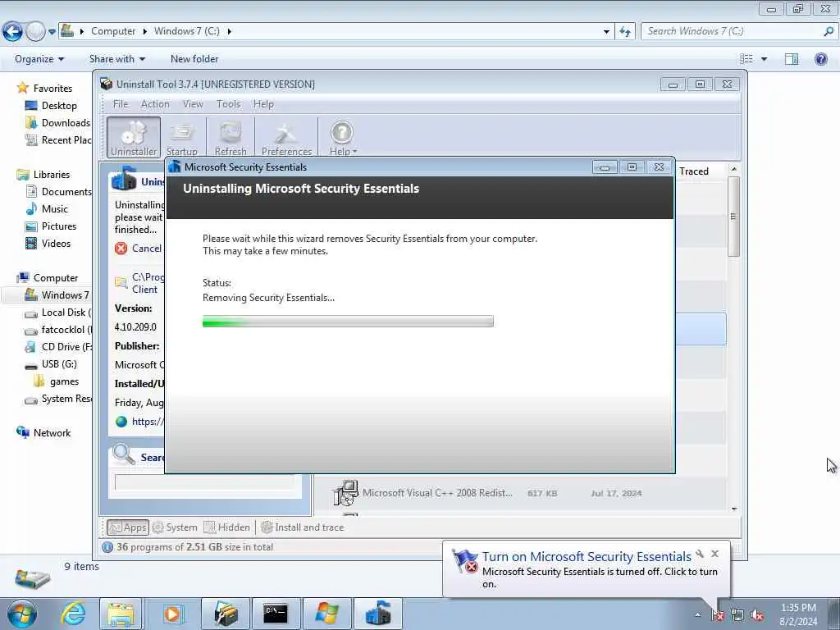Select CD Drive in sidebar
840x630 pixels.
(x=58, y=347)
